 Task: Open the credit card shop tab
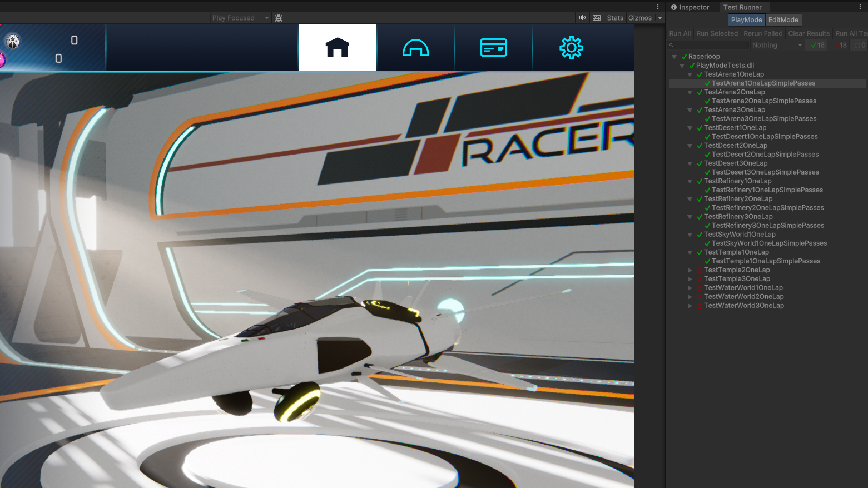493,48
